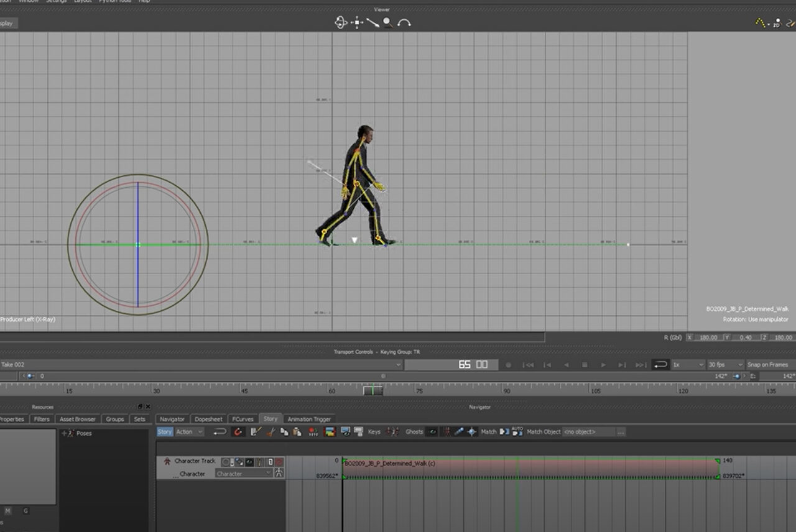Open the Action dropdown in Story toolbar
Viewport: 796px width, 532px height.
coord(190,432)
